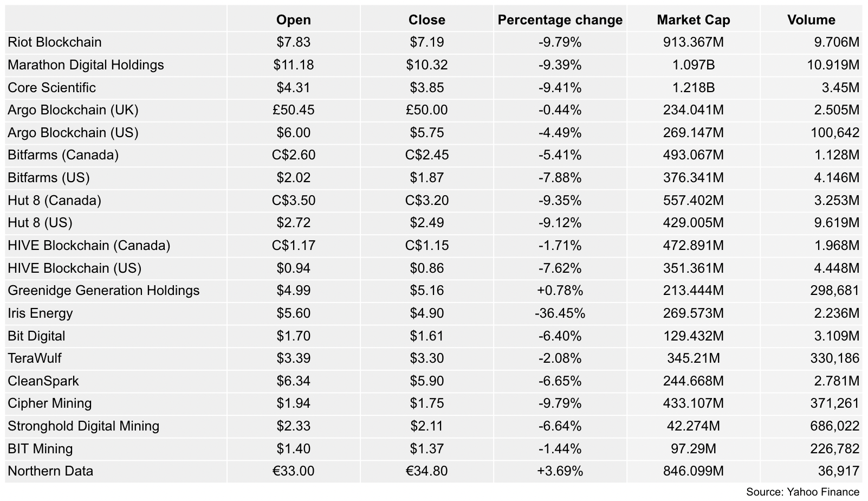This screenshot has height=501, width=868.
Task: Click Bitfarms (US) market cap 376.341M
Action: point(693,178)
